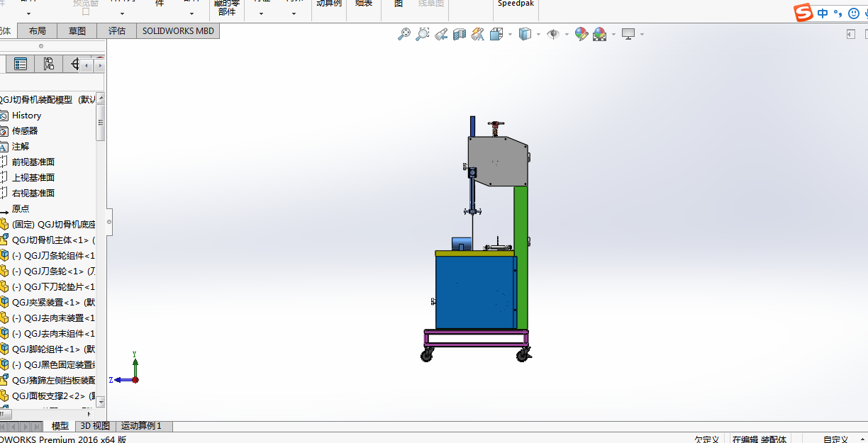Click the Zoom to Fit magnifier icon

pos(404,33)
